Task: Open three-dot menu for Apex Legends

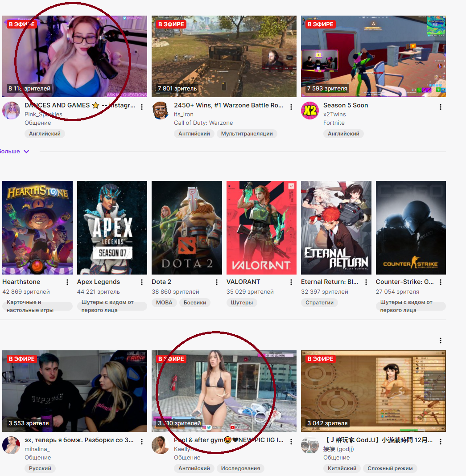Action: (142, 282)
